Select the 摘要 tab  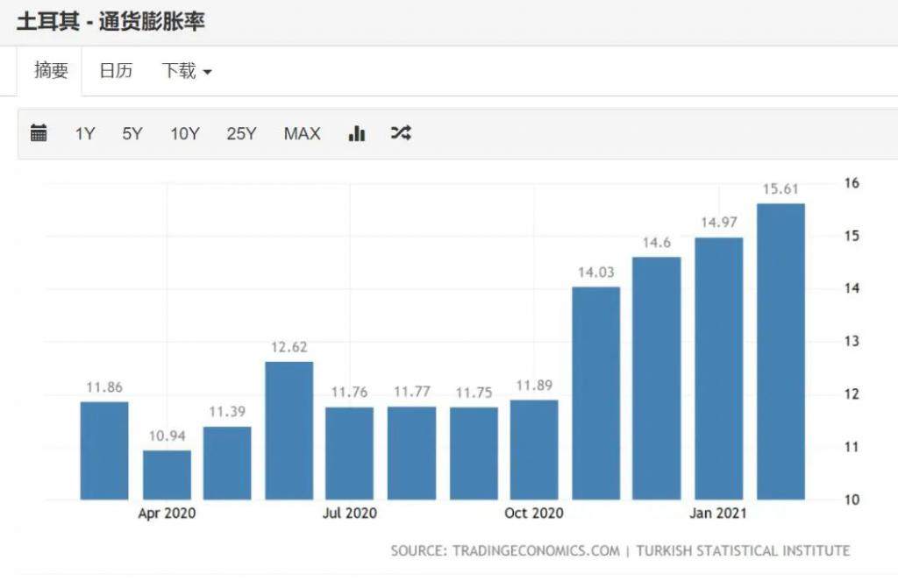tap(51, 70)
